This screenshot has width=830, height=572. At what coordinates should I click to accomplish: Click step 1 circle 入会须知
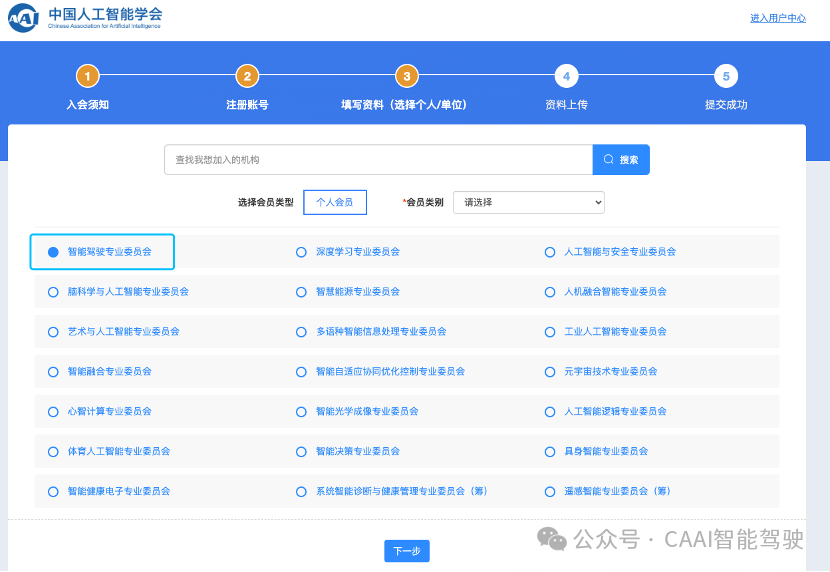88,76
